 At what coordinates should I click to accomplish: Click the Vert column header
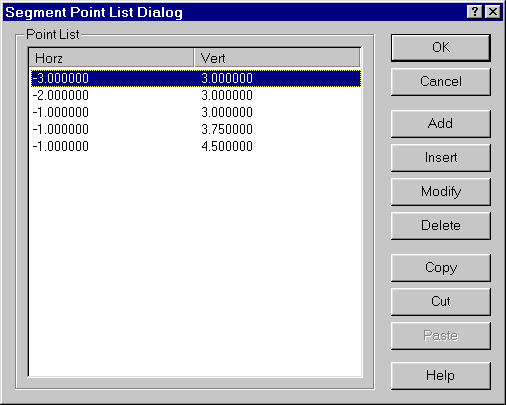[x=277, y=58]
